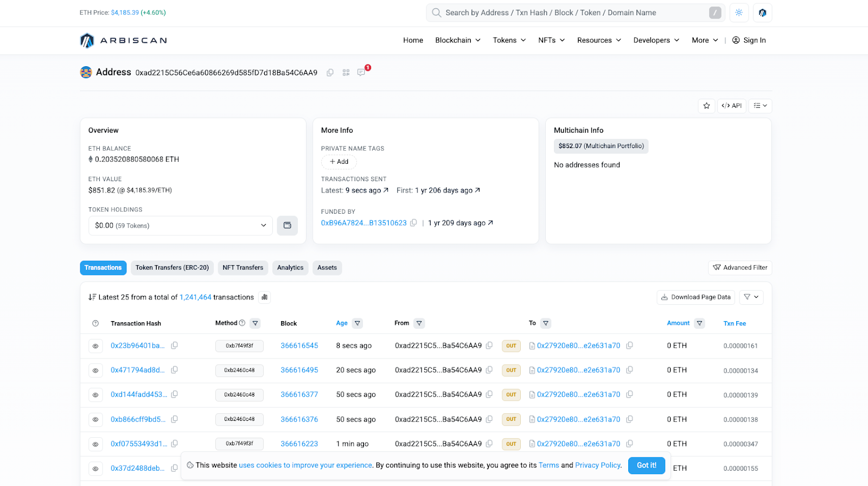
Task: Open the address comments icon
Action: click(361, 73)
